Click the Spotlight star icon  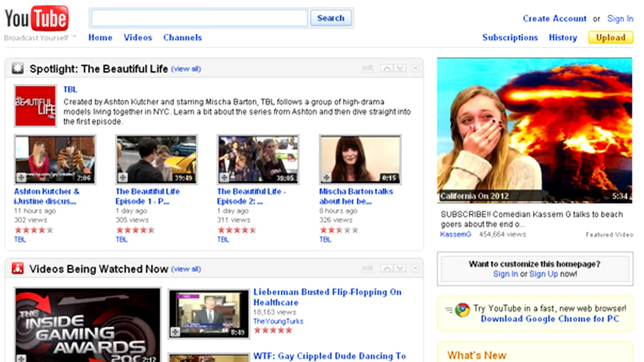(x=18, y=69)
